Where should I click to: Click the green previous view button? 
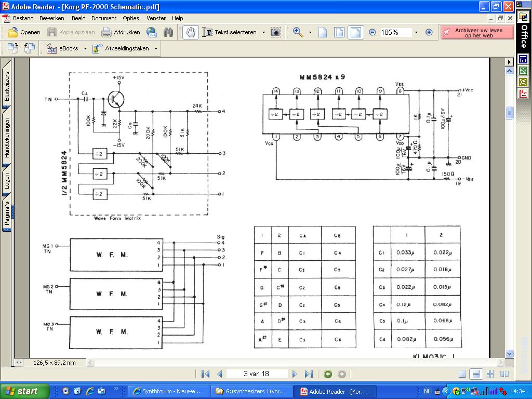coord(328,374)
